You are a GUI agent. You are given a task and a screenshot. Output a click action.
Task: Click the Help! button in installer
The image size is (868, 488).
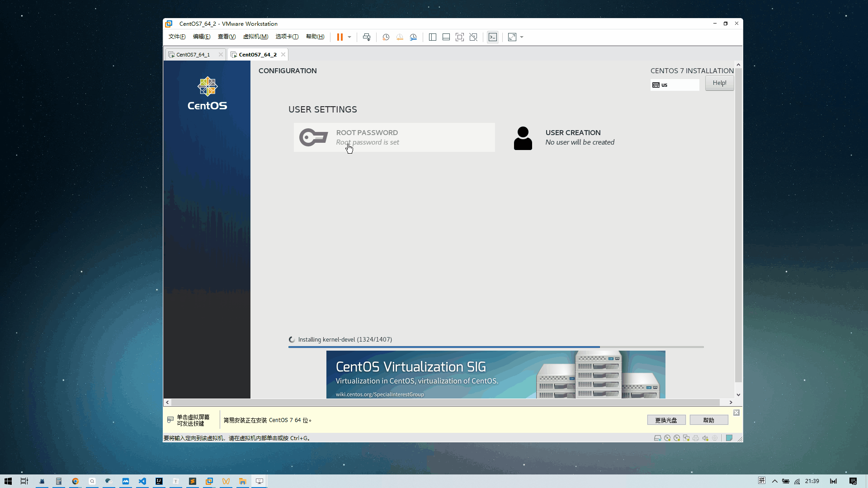pyautogui.click(x=719, y=83)
